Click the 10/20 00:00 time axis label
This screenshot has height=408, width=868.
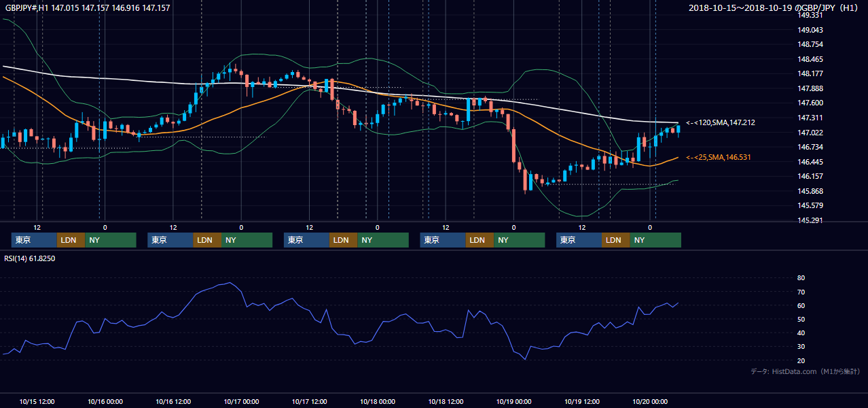click(x=650, y=401)
